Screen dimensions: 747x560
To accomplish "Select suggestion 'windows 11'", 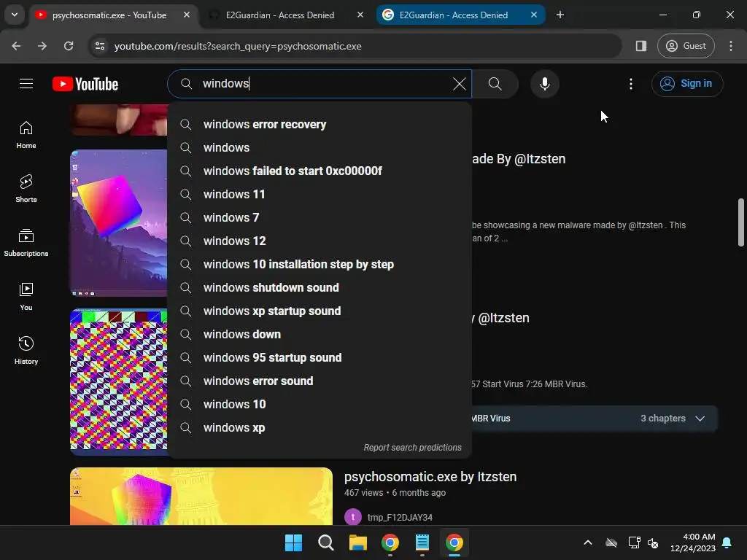I will click(x=320, y=194).
